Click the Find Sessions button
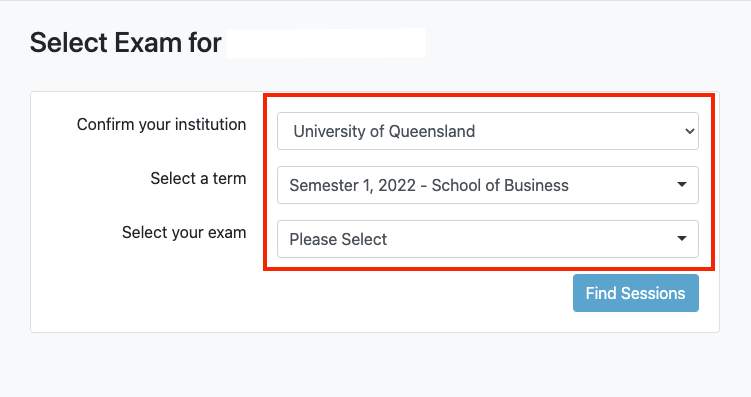The width and height of the screenshot is (751, 397). (636, 293)
